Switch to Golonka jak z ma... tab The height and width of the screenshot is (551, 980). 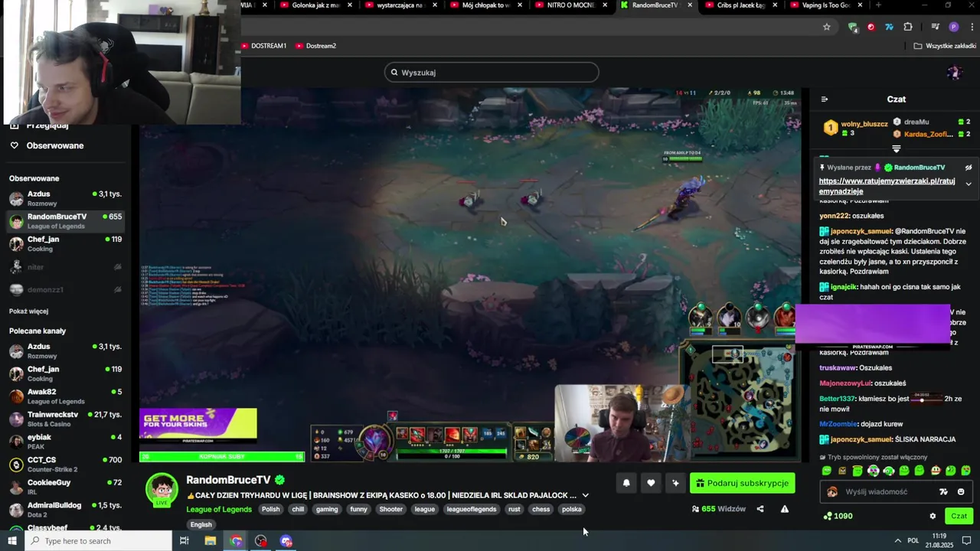[x=315, y=5]
